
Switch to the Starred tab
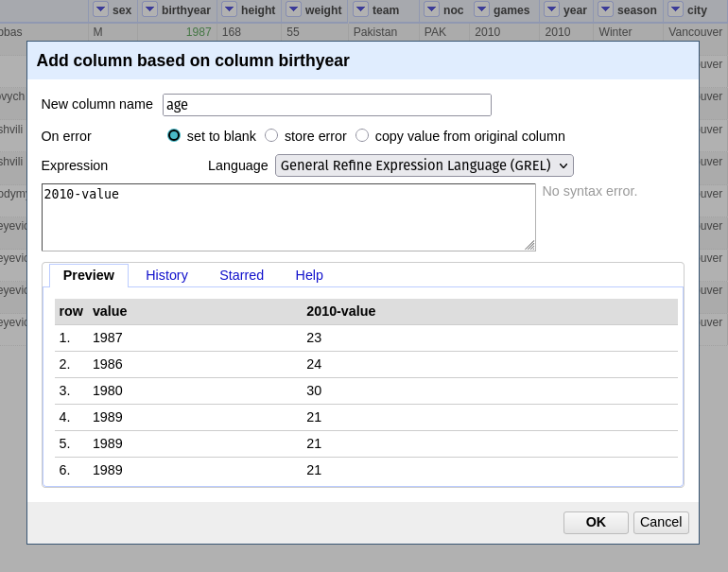(x=241, y=275)
